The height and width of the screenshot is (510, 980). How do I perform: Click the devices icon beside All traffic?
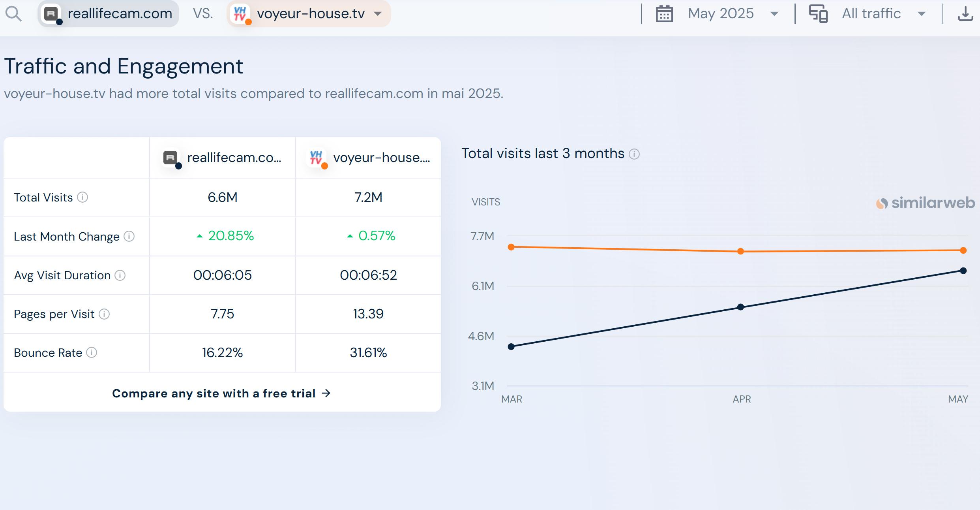pos(818,14)
